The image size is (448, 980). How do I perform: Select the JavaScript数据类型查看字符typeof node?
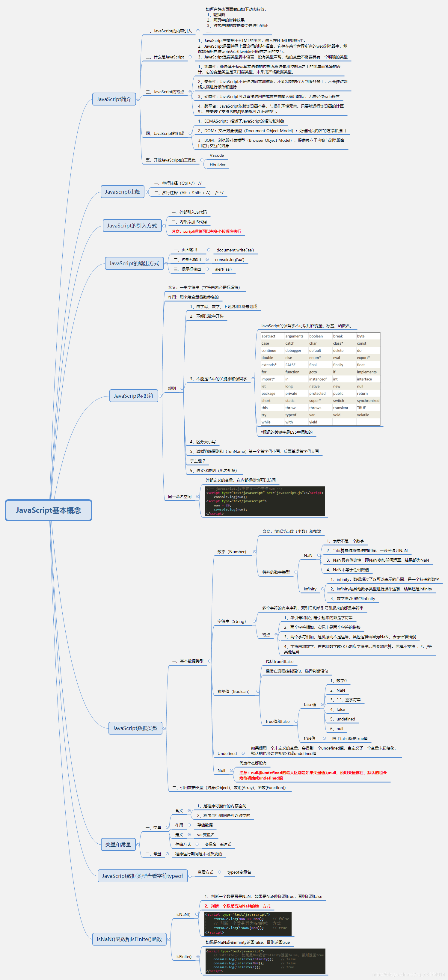coord(143,876)
